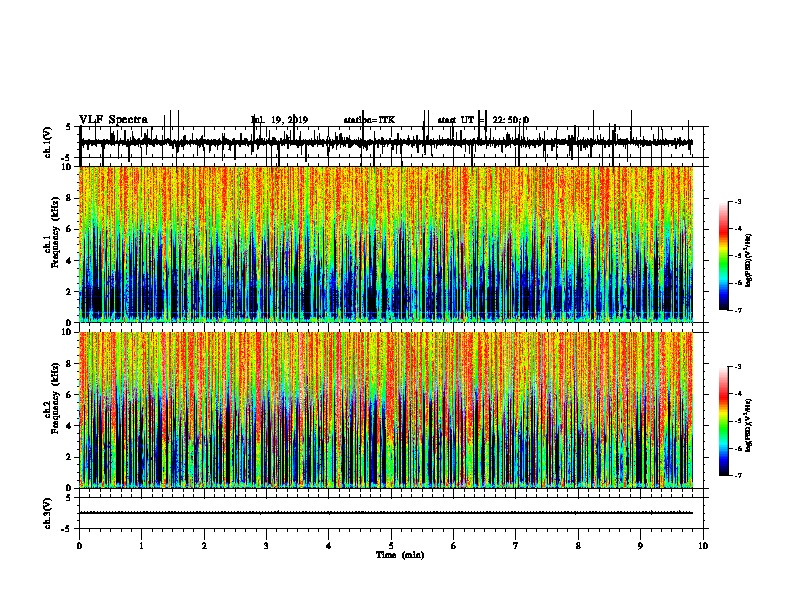Click the ch.3 flat voltage trace
Image resolution: width=792 pixels, height=612 pixels.
pyautogui.click(x=386, y=513)
